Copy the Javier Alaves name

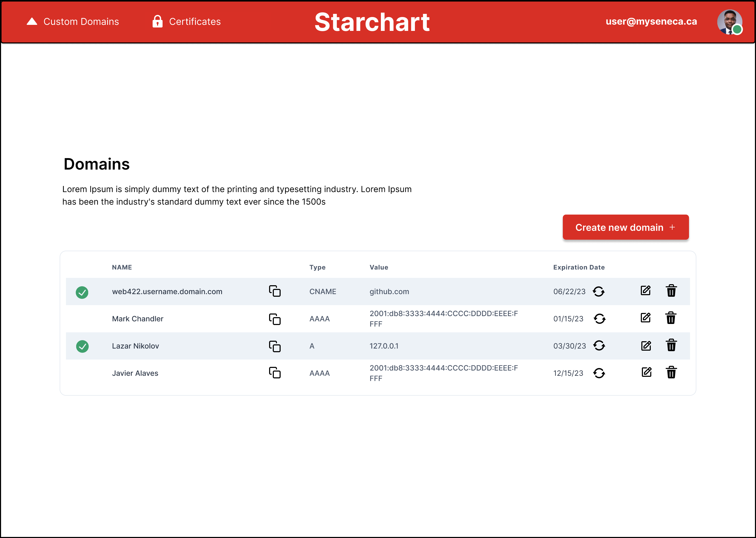pos(275,373)
